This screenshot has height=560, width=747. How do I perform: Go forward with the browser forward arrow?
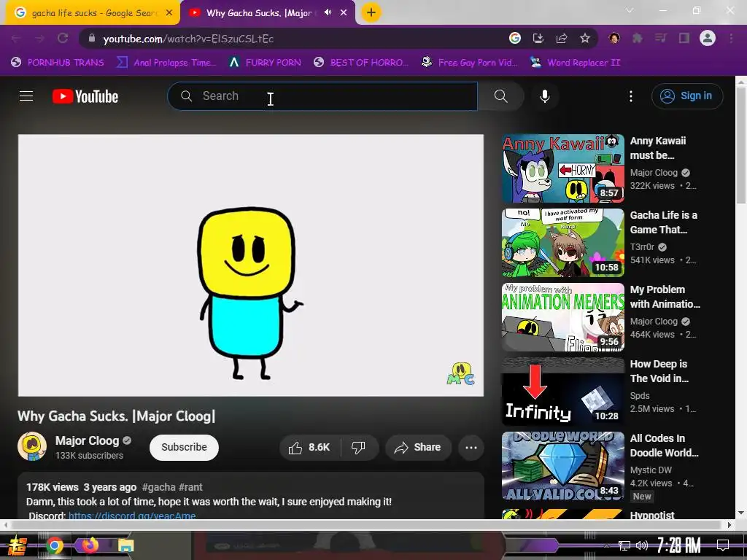(x=39, y=38)
